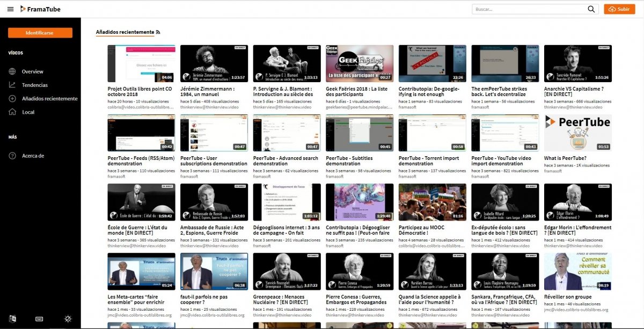The width and height of the screenshot is (644, 329).
Task: Click the RSS feed icon next to Añadidos recientemente
Action: point(158,32)
